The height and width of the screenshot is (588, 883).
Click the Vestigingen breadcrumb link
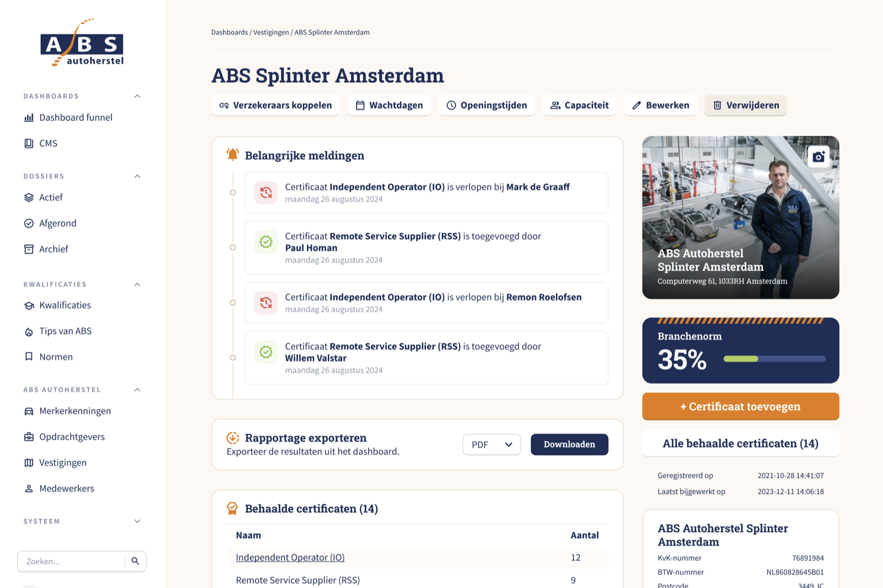tap(271, 33)
